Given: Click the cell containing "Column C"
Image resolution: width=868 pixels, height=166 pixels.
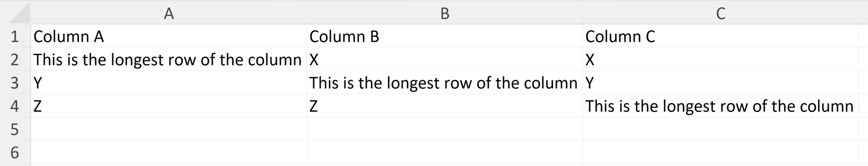Looking at the screenshot, I should (721, 36).
